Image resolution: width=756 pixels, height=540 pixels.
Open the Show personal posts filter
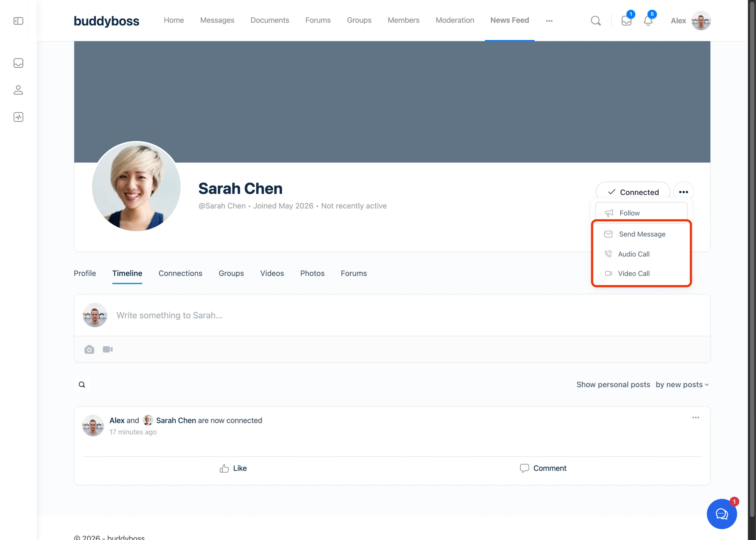point(613,385)
